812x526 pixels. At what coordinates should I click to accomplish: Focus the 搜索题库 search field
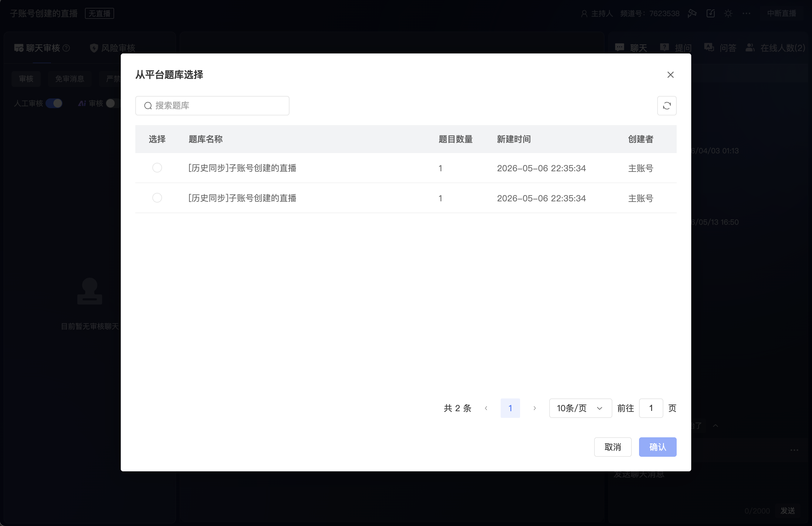(212, 106)
